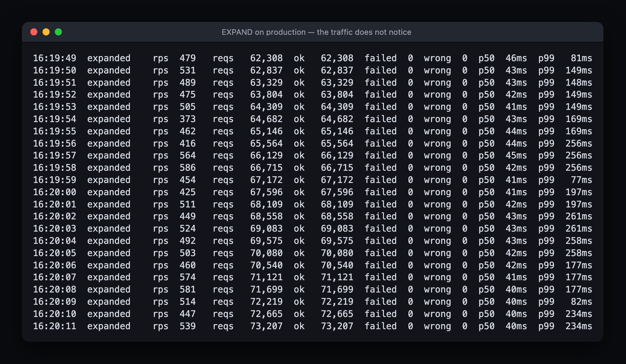Click p50 value 40ms at 16:20:08
This screenshot has width=626, height=364.
coord(516,290)
